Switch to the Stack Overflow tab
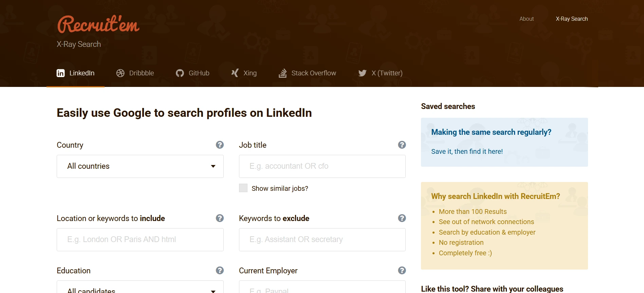This screenshot has height=293, width=644. pyautogui.click(x=307, y=73)
